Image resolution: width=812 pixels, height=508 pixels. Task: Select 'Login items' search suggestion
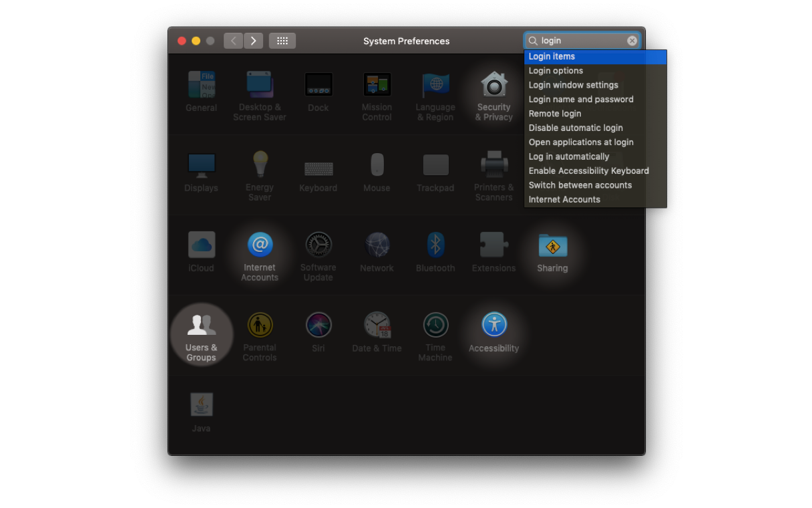click(x=596, y=57)
